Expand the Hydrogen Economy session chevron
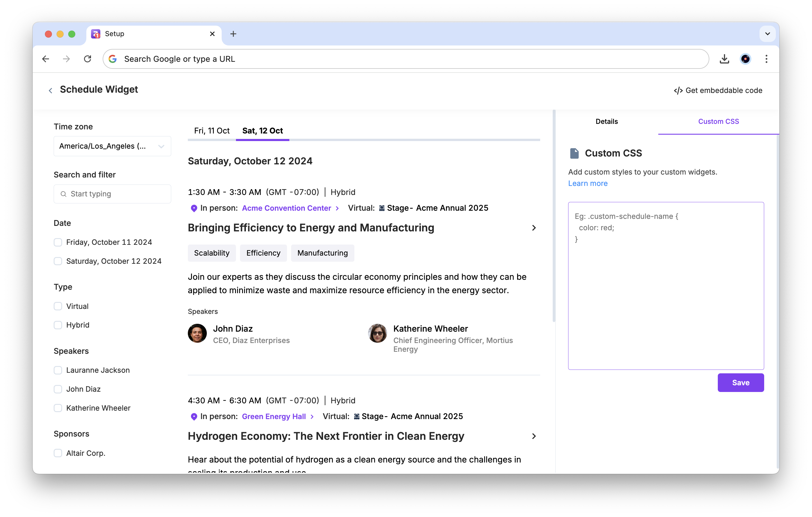Screen dimensions: 812x517 pos(533,436)
